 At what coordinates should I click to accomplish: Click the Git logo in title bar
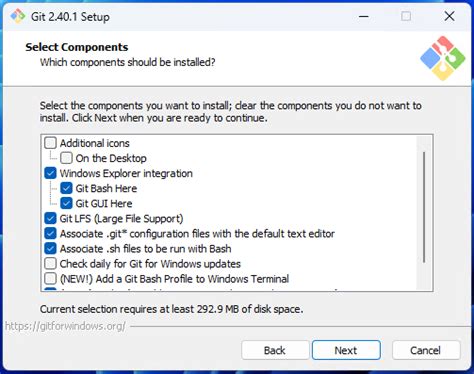(18, 16)
